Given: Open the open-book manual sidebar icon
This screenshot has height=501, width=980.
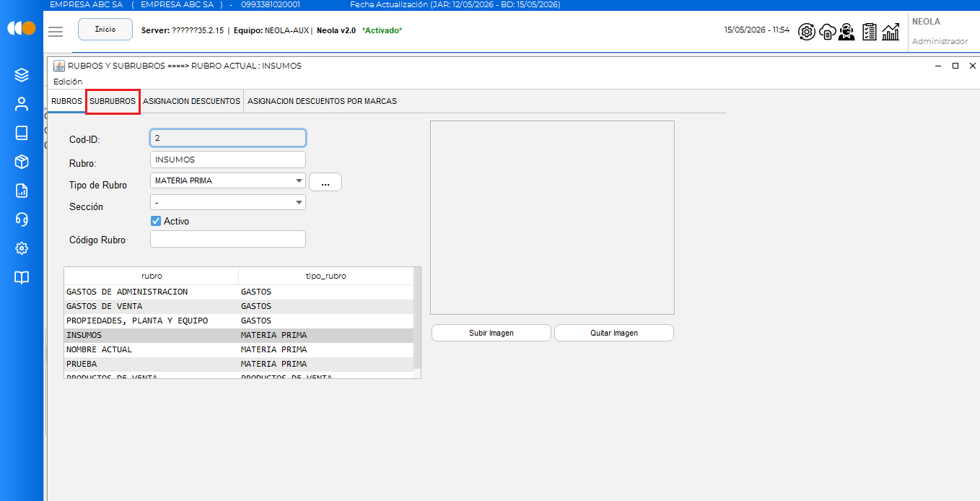Looking at the screenshot, I should pyautogui.click(x=22, y=277).
